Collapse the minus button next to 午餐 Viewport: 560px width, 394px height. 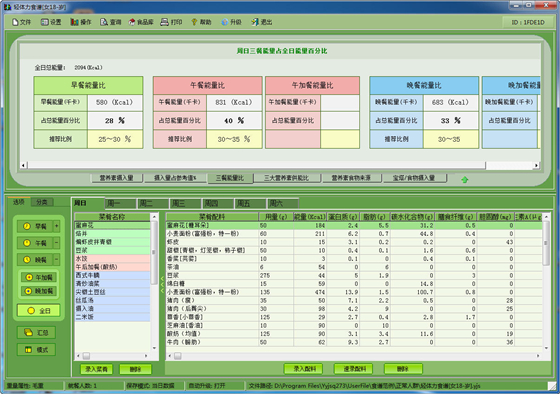point(56,243)
